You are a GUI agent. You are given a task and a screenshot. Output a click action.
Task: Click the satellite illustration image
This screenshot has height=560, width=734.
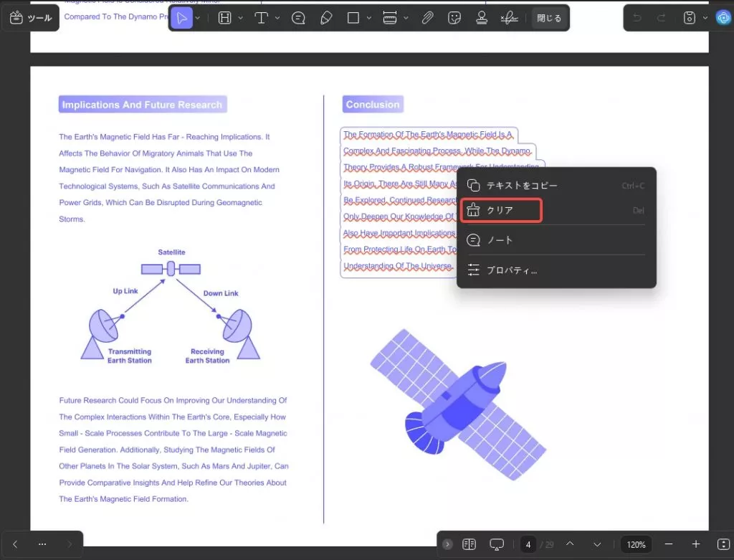[458, 404]
